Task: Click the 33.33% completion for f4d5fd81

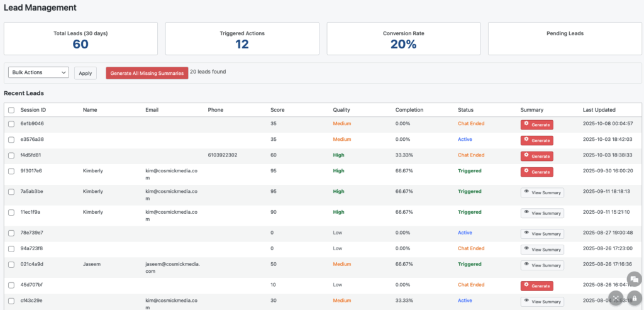Action: pos(404,155)
